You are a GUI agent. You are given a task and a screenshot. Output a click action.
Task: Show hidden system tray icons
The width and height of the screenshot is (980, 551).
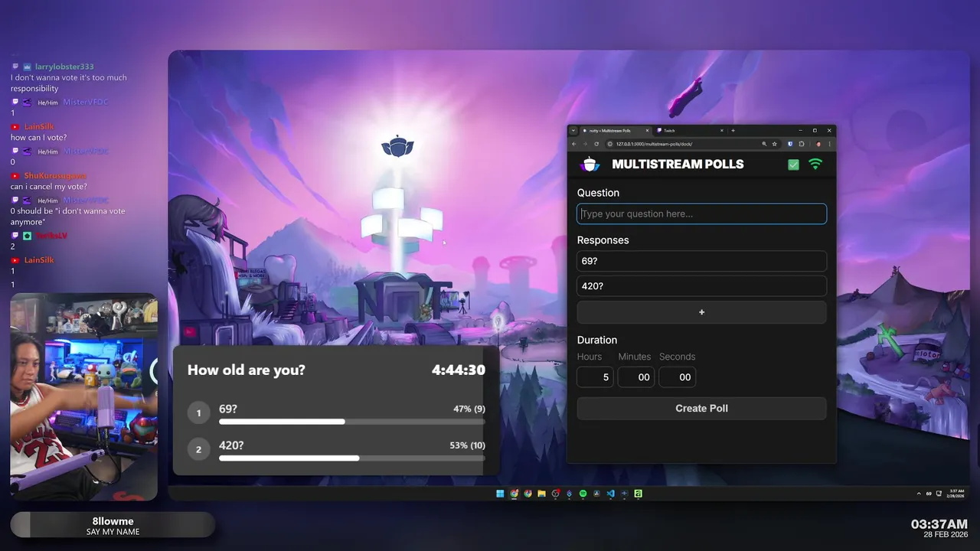tap(919, 494)
